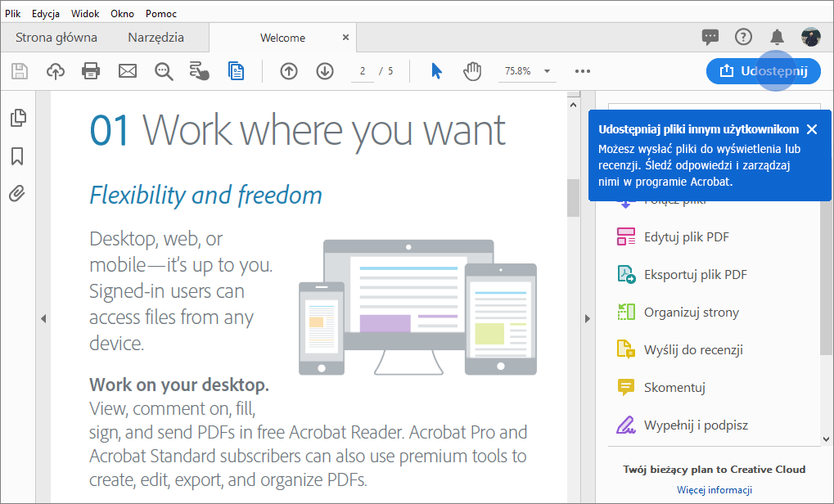This screenshot has height=504, width=834.
Task: Open the Plik menu
Action: pyautogui.click(x=13, y=13)
